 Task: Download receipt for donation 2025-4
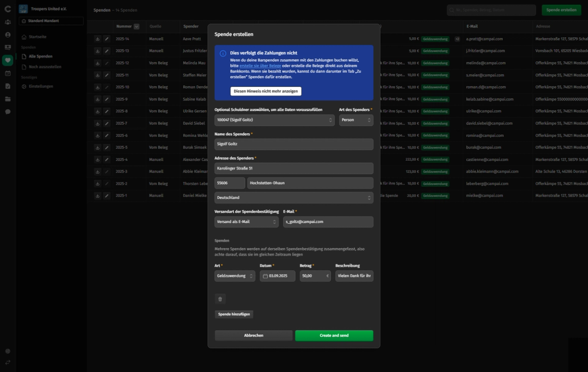(97, 159)
